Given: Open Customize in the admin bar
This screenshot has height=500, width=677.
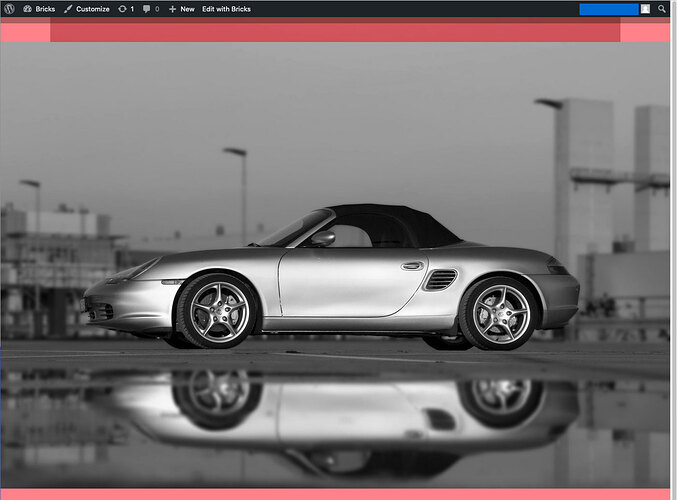Looking at the screenshot, I should tap(87, 9).
